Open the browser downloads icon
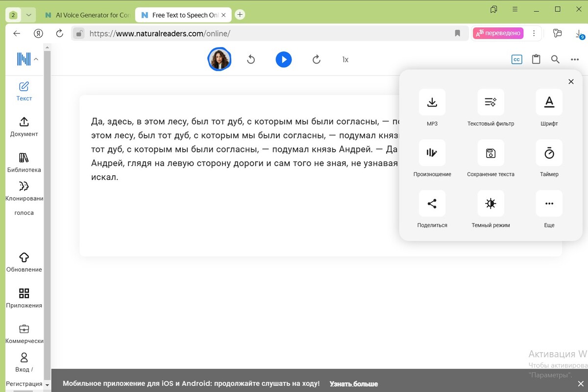 pyautogui.click(x=579, y=34)
